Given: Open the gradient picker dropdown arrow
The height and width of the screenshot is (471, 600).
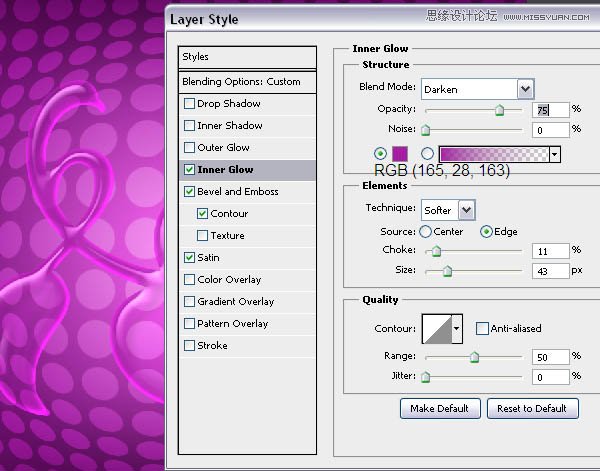Looking at the screenshot, I should 554,154.
